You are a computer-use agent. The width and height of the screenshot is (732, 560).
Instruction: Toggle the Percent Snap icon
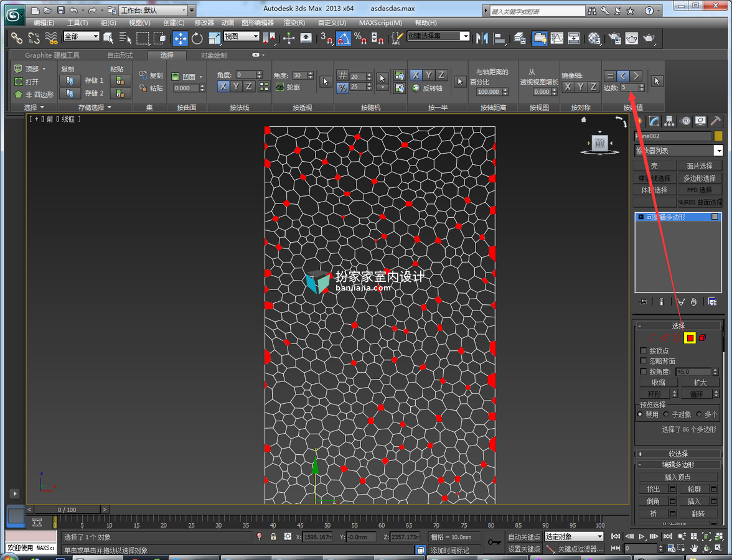[x=360, y=39]
